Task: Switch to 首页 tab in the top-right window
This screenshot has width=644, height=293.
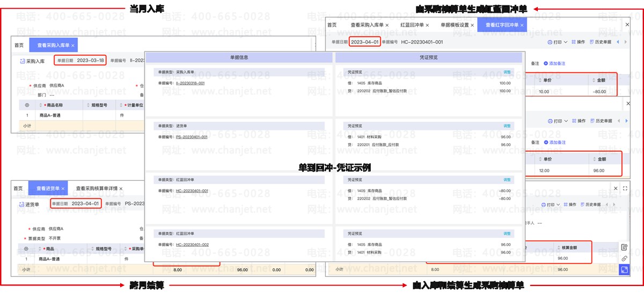Action: 332,25
